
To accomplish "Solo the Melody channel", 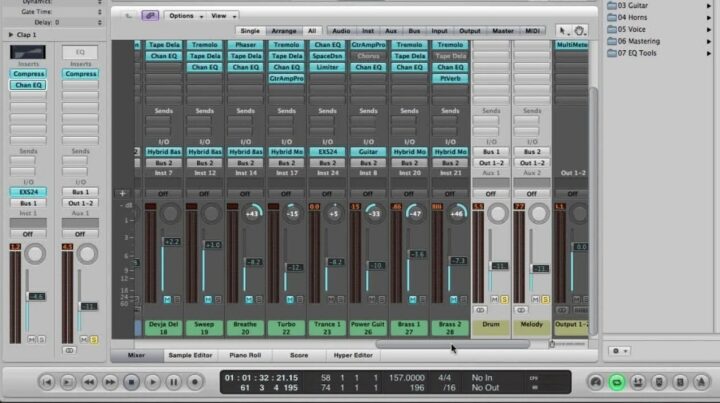I will pos(545,299).
